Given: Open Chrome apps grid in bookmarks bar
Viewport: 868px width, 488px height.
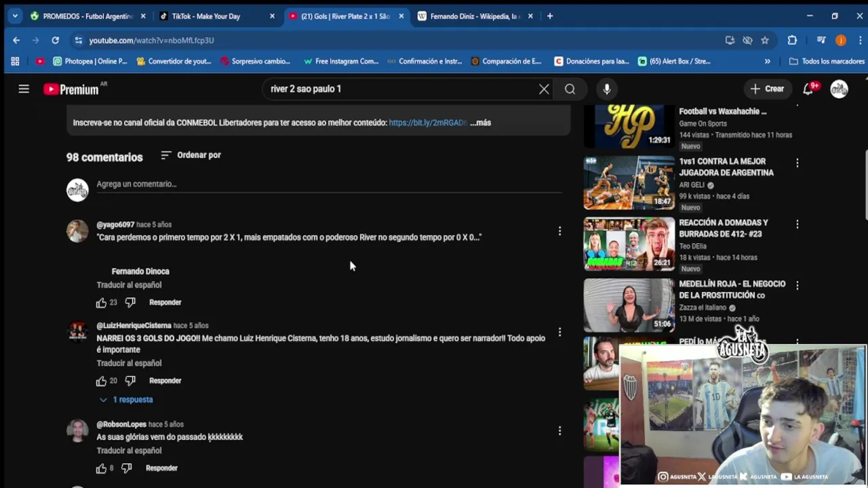Looking at the screenshot, I should 15,61.
